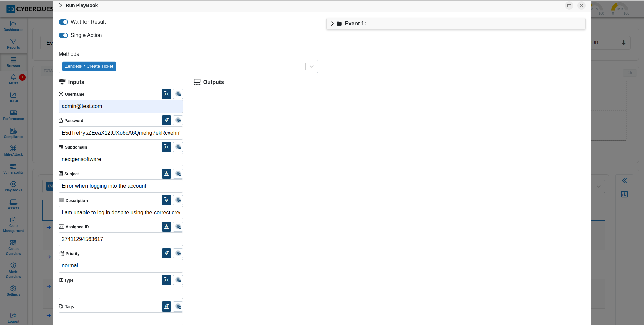Click the camera icon beside Subject
This screenshot has width=644, height=325.
[x=166, y=174]
